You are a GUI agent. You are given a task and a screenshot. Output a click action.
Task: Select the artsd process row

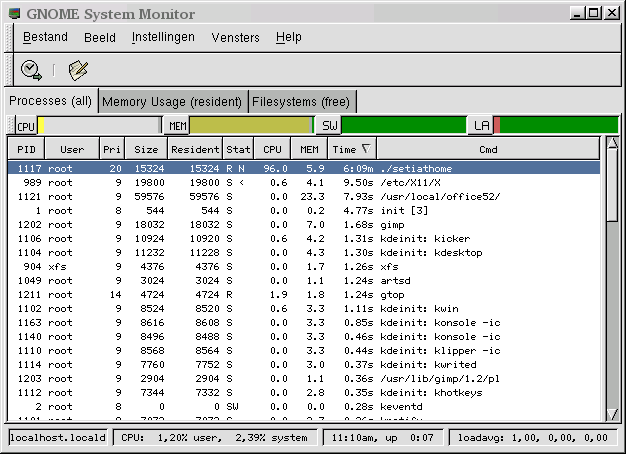pos(304,280)
